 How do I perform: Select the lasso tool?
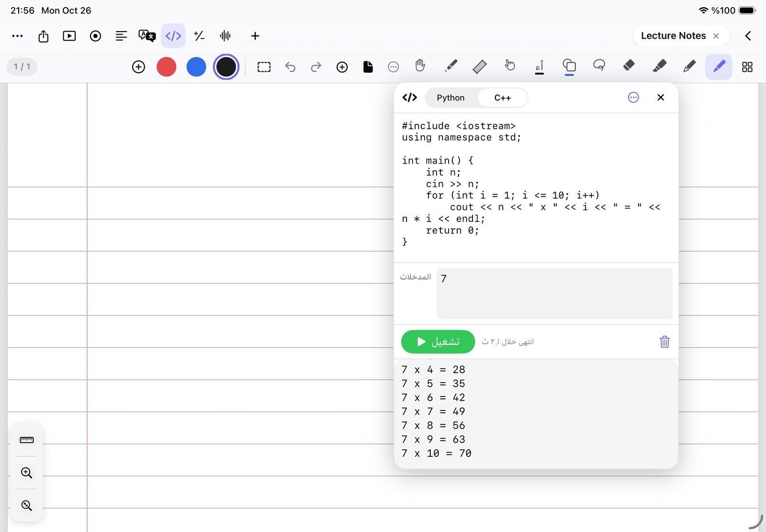click(x=599, y=66)
